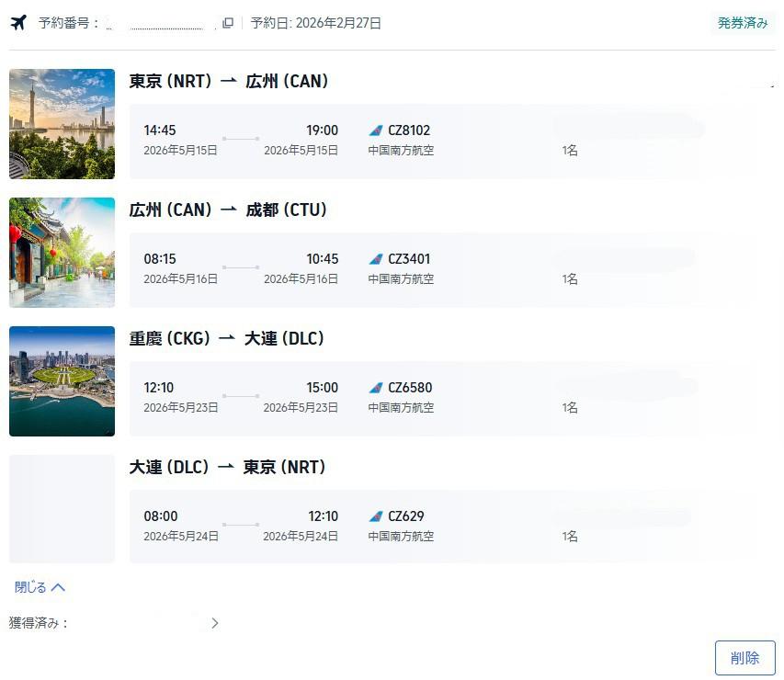Copy the booking number with copy icon
Screen dimensions: 784x680
pyautogui.click(x=228, y=23)
